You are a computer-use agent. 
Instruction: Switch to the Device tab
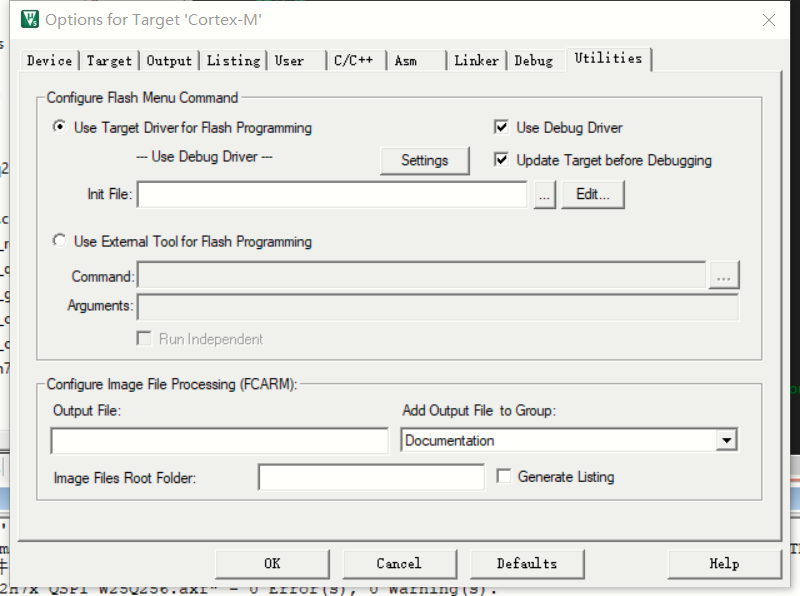pyautogui.click(x=49, y=61)
